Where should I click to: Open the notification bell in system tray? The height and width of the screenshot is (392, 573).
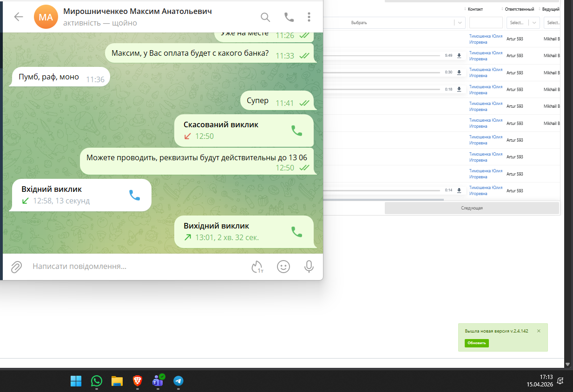[560, 381]
